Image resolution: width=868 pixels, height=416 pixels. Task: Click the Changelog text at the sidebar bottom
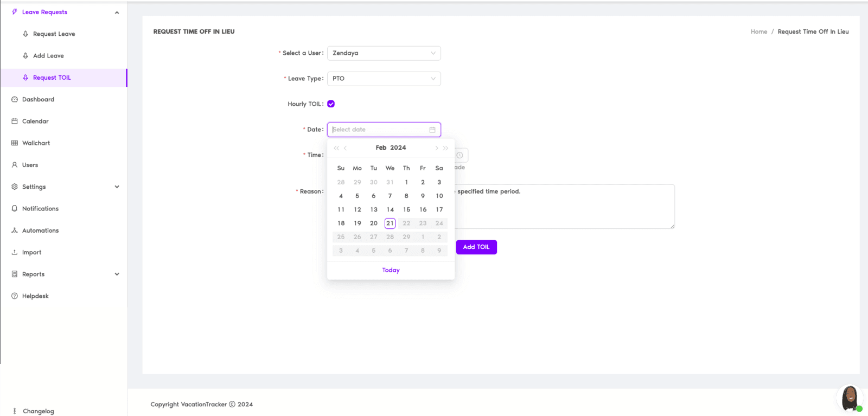(x=39, y=411)
